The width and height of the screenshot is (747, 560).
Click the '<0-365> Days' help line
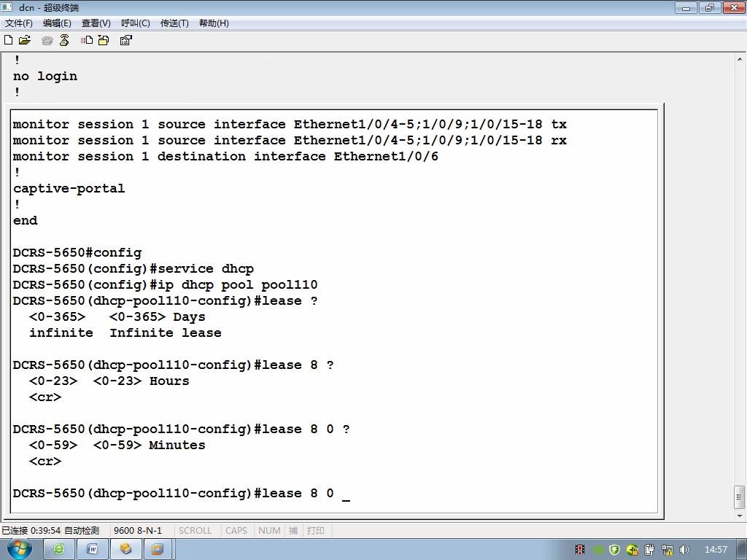pyautogui.click(x=117, y=316)
